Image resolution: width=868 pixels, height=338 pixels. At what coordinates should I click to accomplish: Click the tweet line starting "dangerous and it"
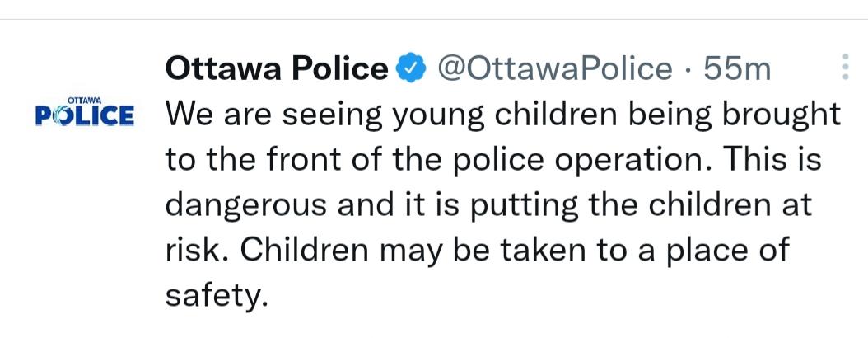click(x=488, y=204)
